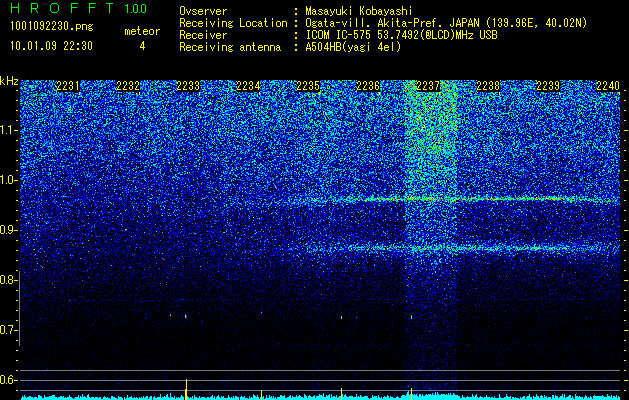The width and height of the screenshot is (629, 400).
Task: Select the filename 1001092230.png
Action: click(x=52, y=26)
